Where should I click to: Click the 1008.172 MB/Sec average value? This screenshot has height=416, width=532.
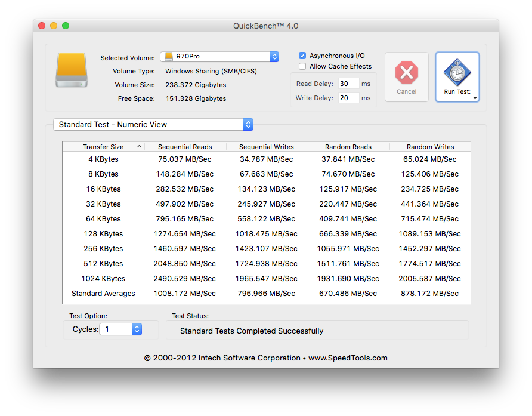tap(185, 294)
